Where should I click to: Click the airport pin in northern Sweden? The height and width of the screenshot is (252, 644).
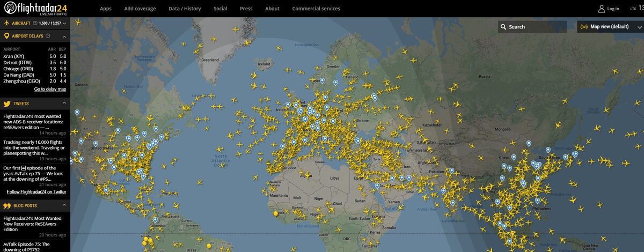click(x=336, y=83)
